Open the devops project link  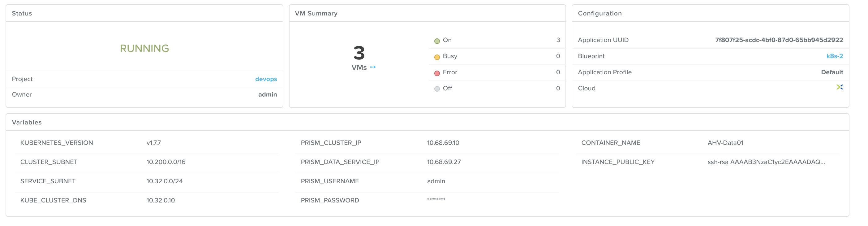click(266, 79)
